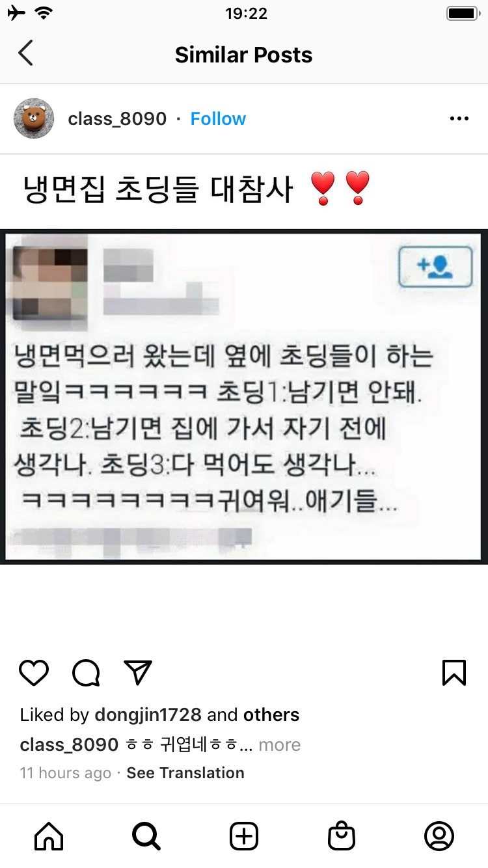
Task: Tap the battery indicator in the status bar
Action: coord(463,13)
